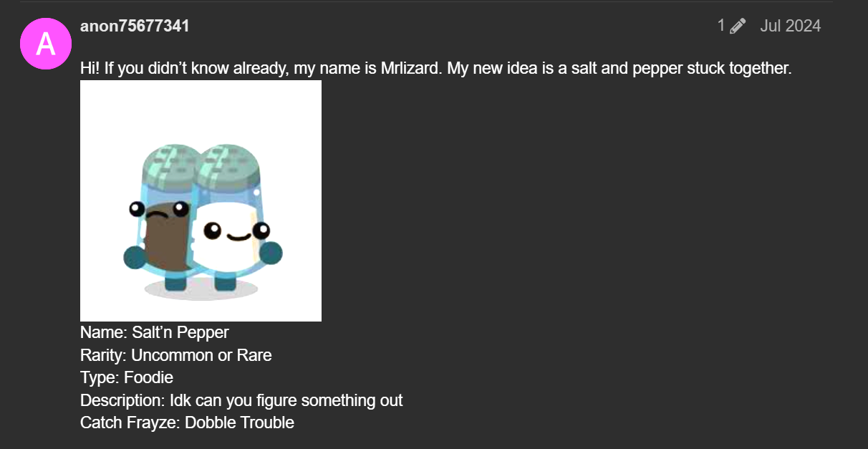
Task: Click the pink "A" user avatar
Action: coord(45,44)
